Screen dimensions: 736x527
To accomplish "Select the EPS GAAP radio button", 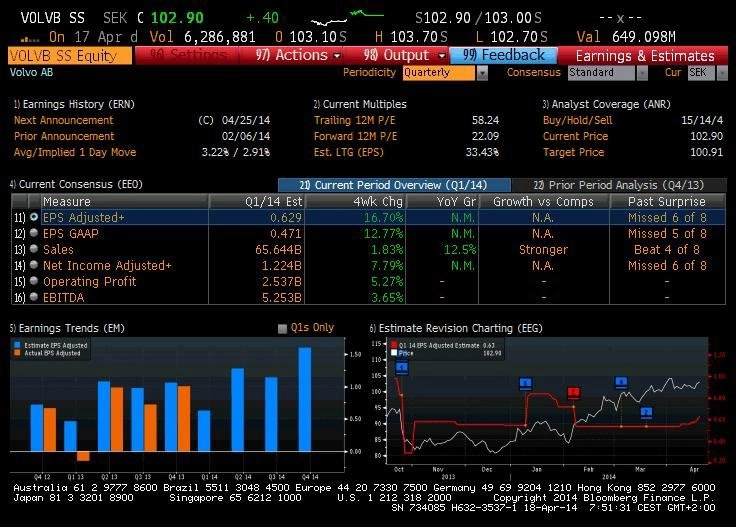I will pos(34,233).
